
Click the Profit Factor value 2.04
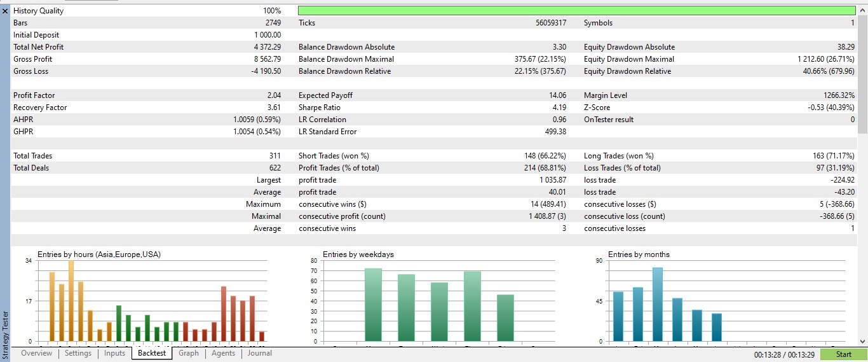point(275,95)
